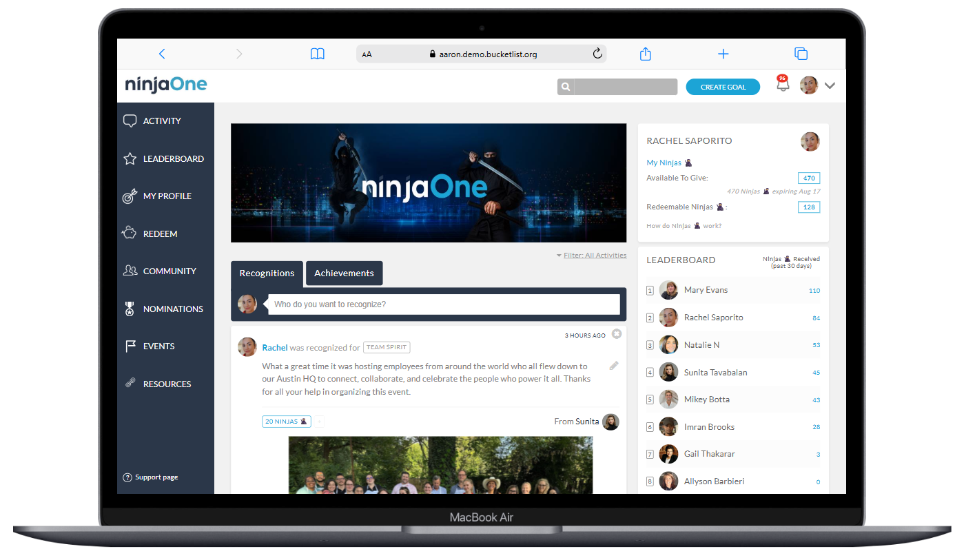
Task: Edit the post using pencil icon
Action: pos(614,366)
